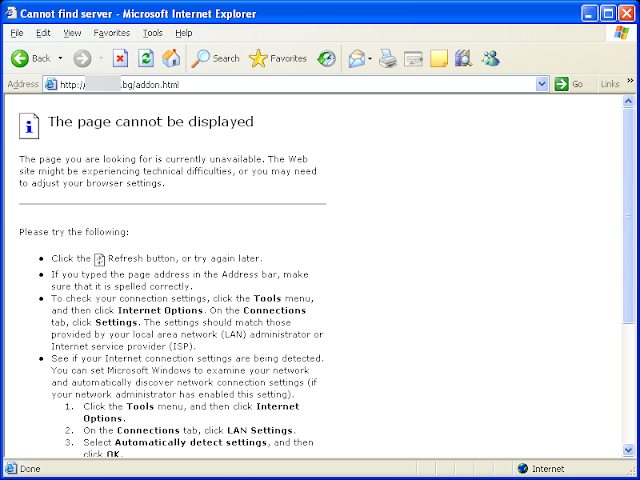Click the scrollbar down arrow
This screenshot has width=640, height=480.
point(629,450)
